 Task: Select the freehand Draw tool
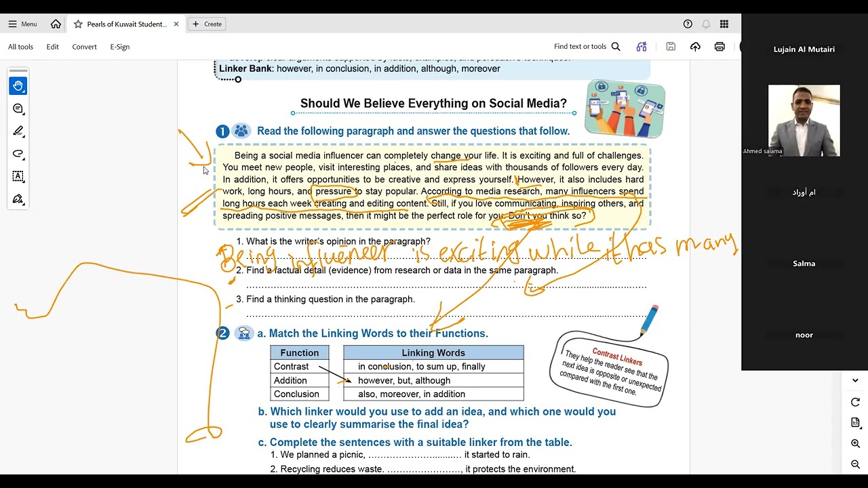click(18, 154)
